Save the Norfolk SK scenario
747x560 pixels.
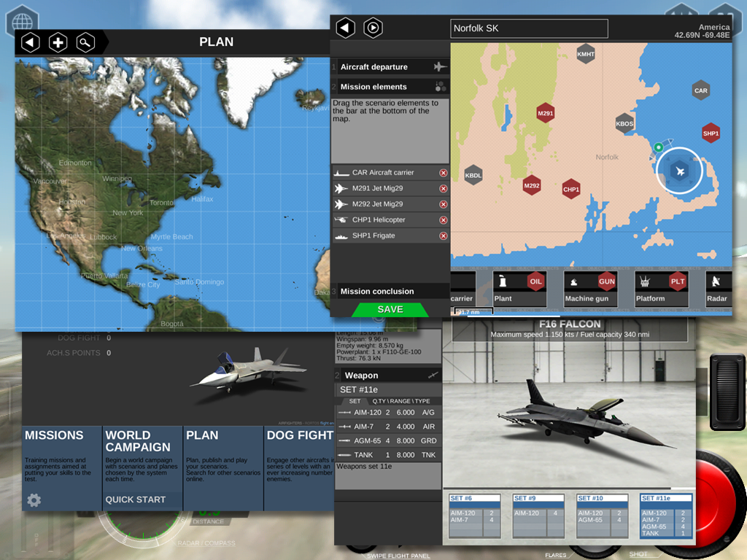pos(390,309)
